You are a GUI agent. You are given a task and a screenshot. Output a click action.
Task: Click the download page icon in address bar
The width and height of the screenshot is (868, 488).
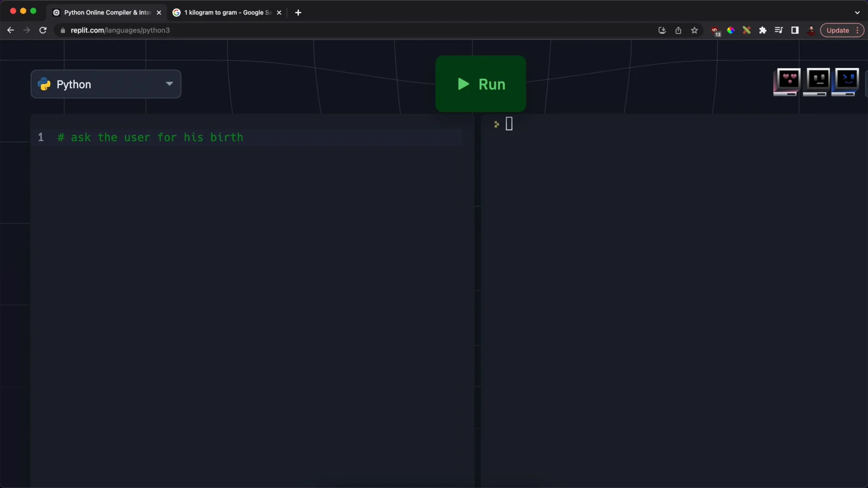click(x=662, y=30)
